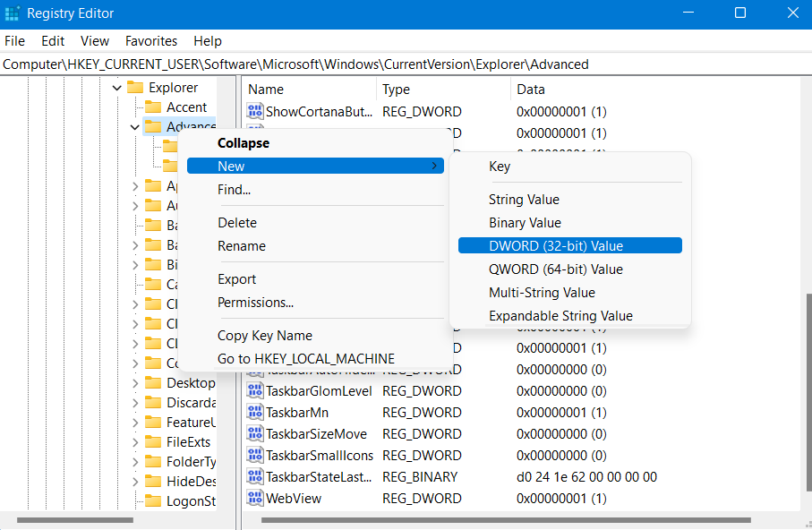Image resolution: width=812 pixels, height=530 pixels.
Task: Open the Favorites menu
Action: pyautogui.click(x=150, y=40)
